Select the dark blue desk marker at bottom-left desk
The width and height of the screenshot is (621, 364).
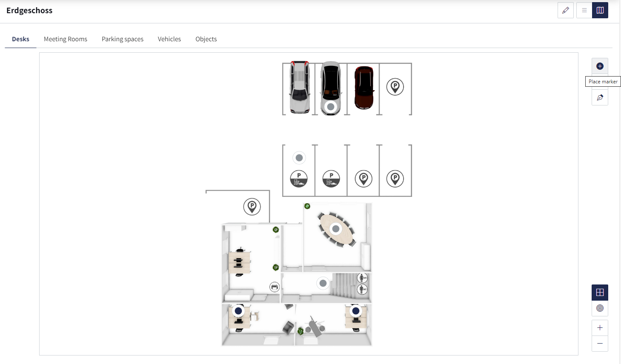pyautogui.click(x=238, y=311)
